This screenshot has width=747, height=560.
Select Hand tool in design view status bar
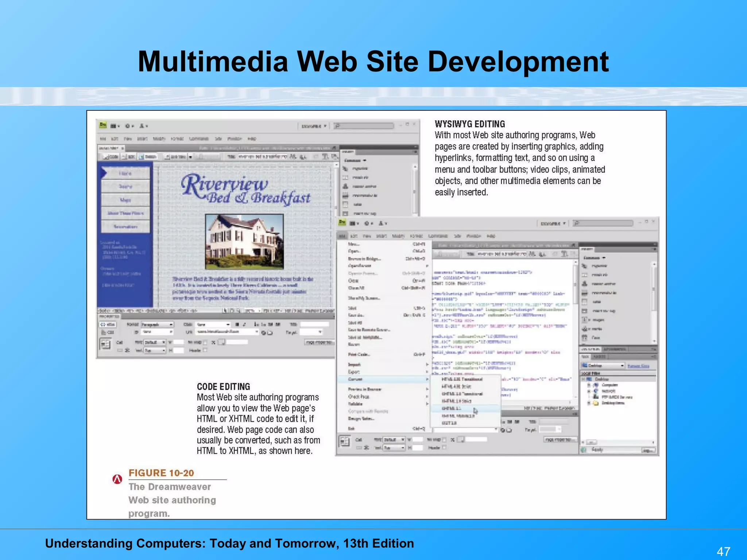click(x=232, y=311)
